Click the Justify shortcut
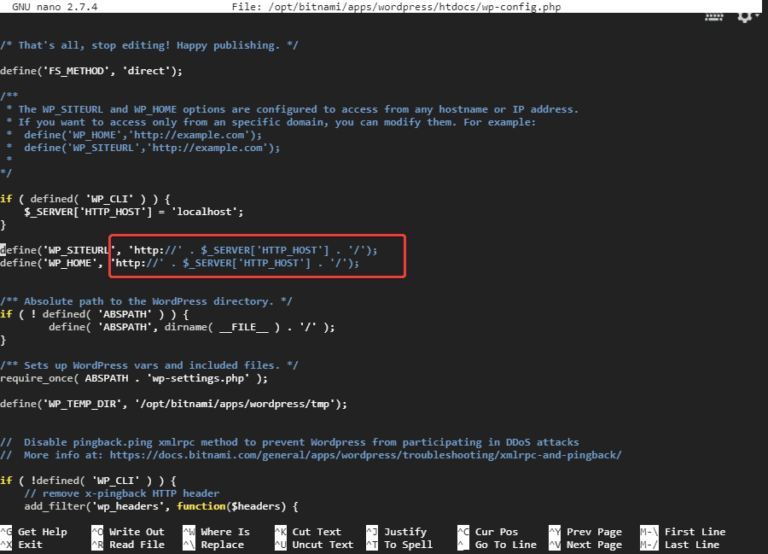768x554 pixels. pos(405,532)
